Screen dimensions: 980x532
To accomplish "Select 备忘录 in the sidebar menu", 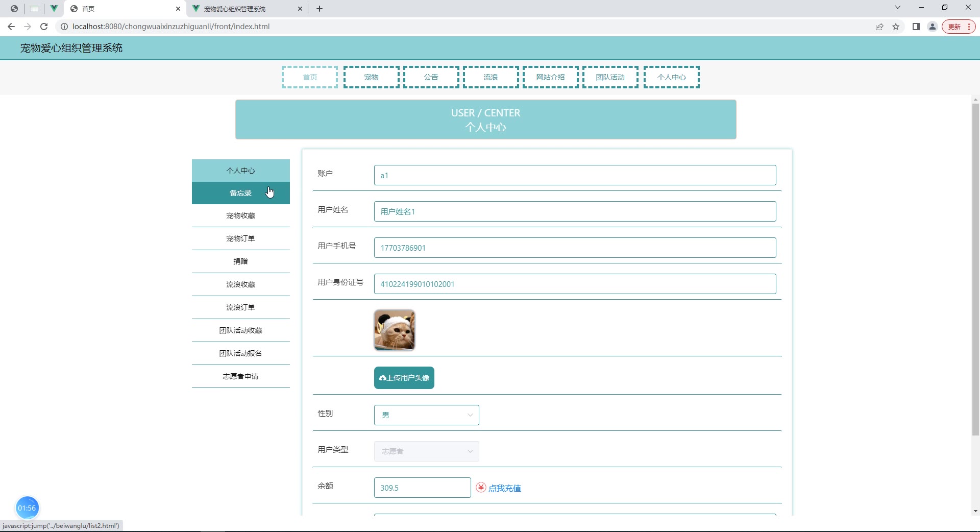I will pos(240,193).
